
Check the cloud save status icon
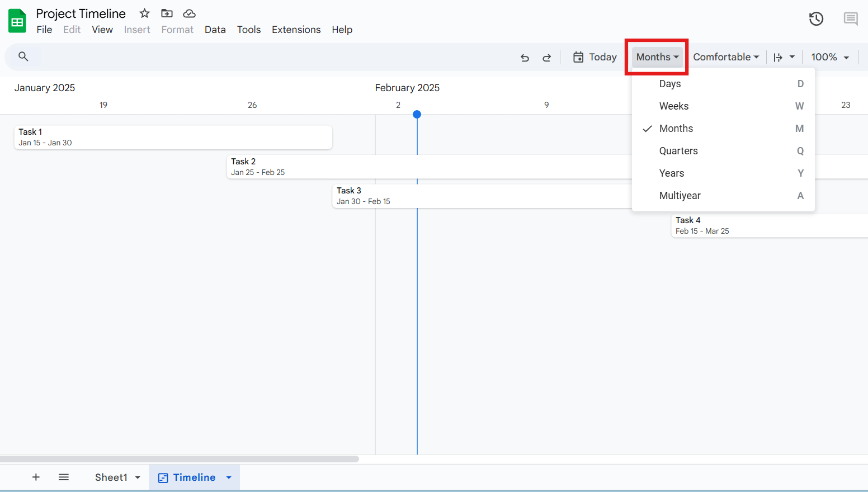(190, 13)
